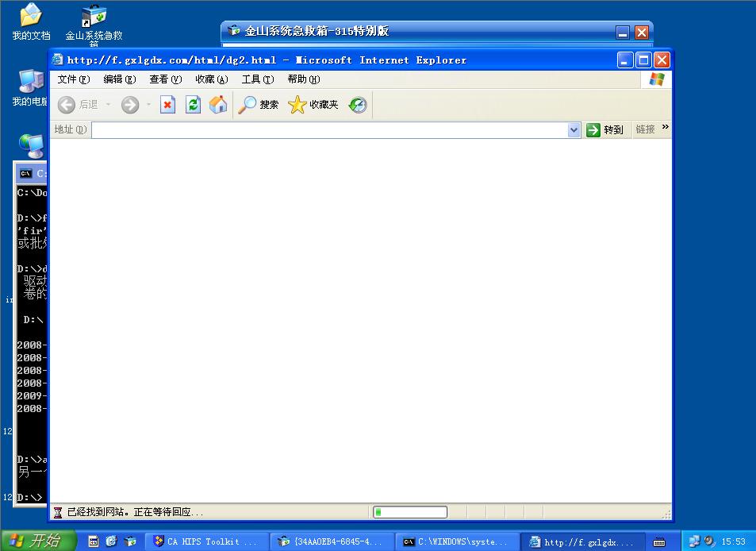The height and width of the screenshot is (551, 756).
Task: Switch to {34AA0EB4-6845-4... taskbar button
Action: [x=332, y=541]
